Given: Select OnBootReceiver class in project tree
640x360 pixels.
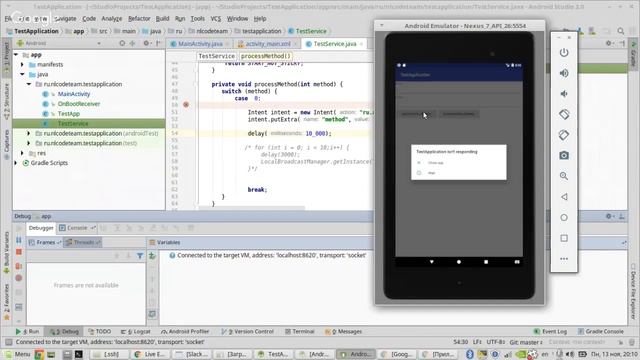Looking at the screenshot, I should (79, 104).
